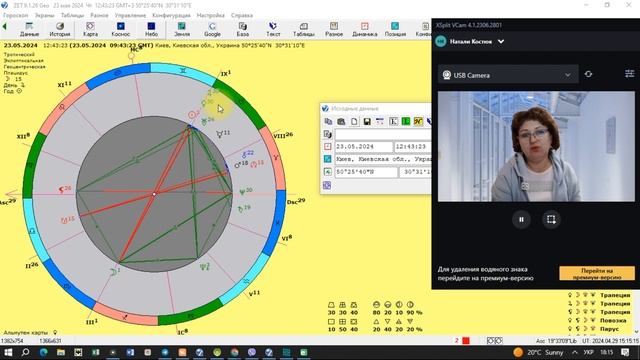
Task: Open Microsoft Edge from taskbar
Action: point(43,352)
